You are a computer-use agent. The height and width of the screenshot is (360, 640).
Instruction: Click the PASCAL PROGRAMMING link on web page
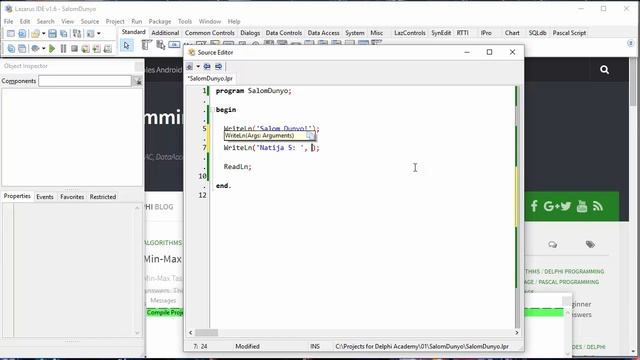[x=569, y=282]
